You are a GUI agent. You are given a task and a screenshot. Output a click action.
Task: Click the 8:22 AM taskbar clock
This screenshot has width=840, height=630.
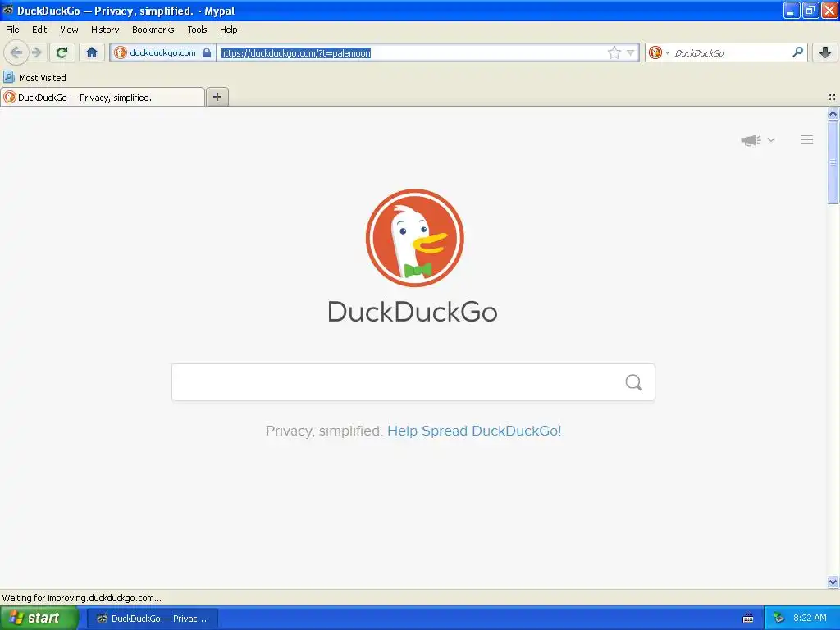[810, 619]
